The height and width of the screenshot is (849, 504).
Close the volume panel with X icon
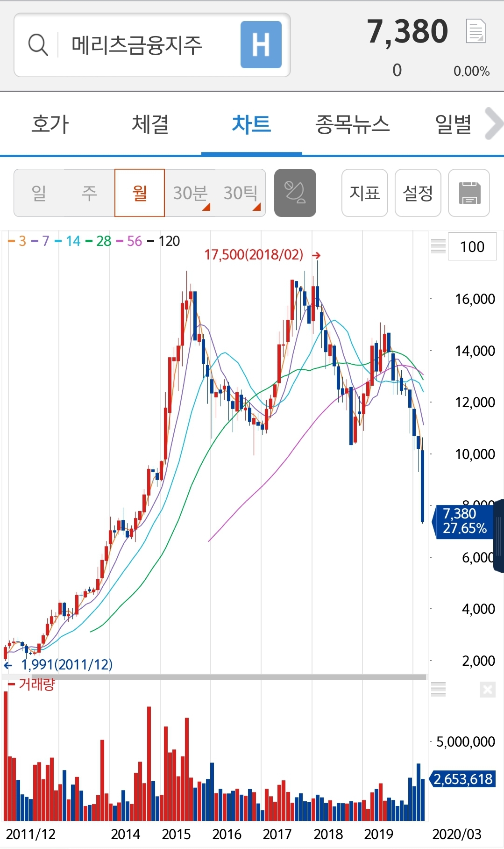tap(487, 689)
